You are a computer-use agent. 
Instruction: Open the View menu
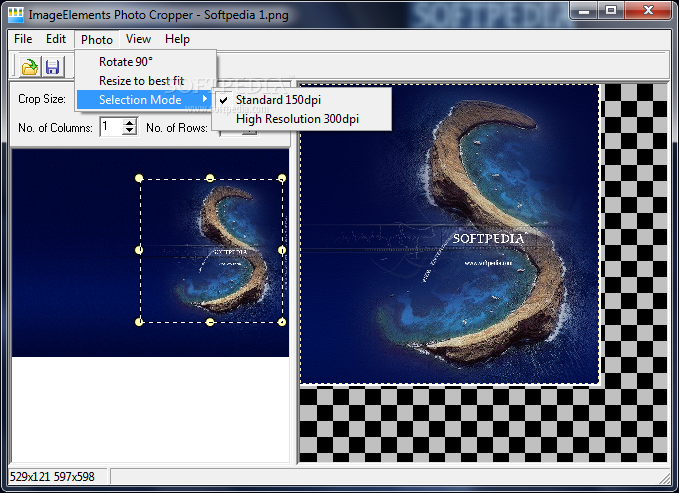click(x=138, y=39)
